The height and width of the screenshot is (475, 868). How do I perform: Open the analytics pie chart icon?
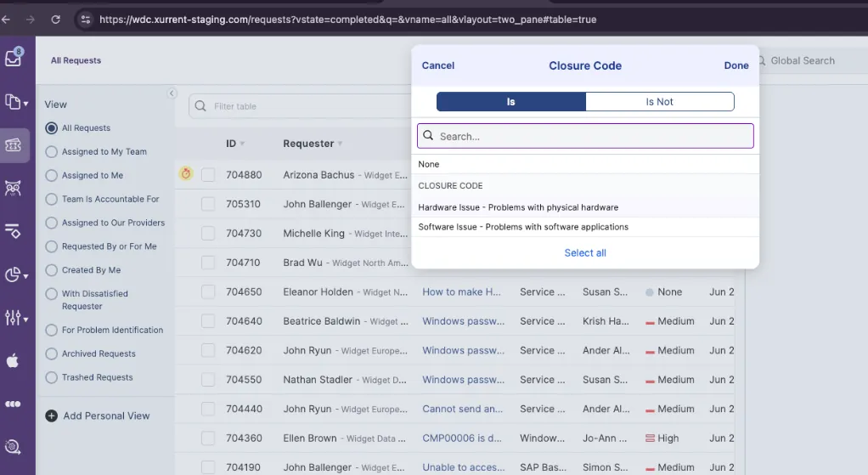[13, 274]
